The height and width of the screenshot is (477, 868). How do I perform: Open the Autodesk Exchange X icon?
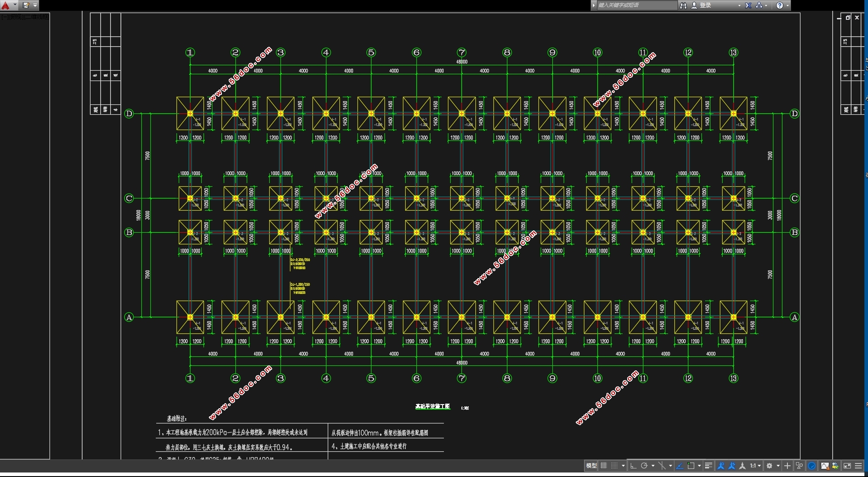click(x=748, y=5)
